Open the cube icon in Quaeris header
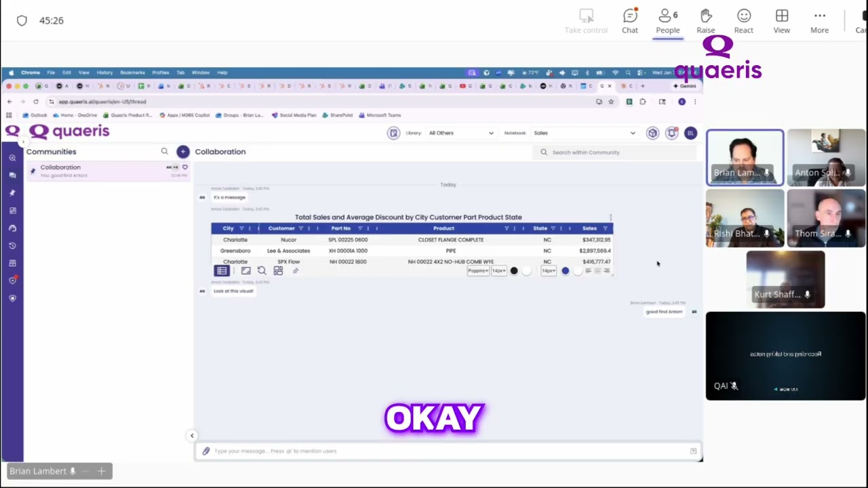868x488 pixels. click(652, 133)
